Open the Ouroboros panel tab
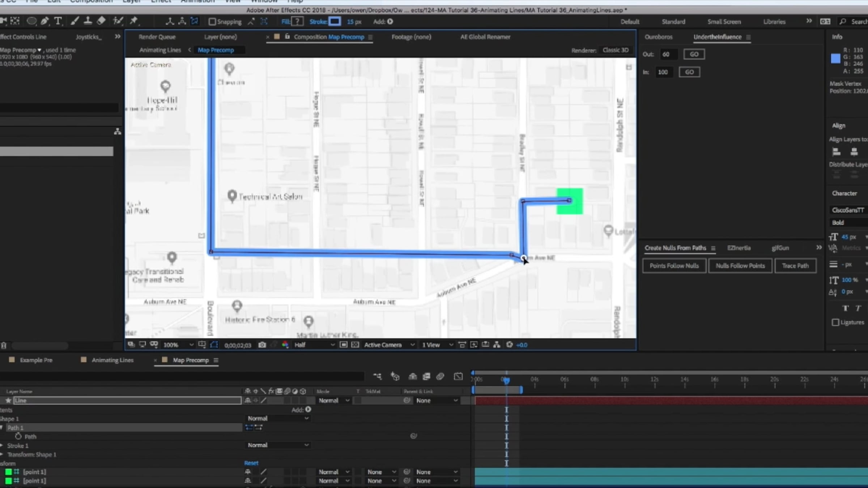Screen dimensions: 868x488 [658, 37]
